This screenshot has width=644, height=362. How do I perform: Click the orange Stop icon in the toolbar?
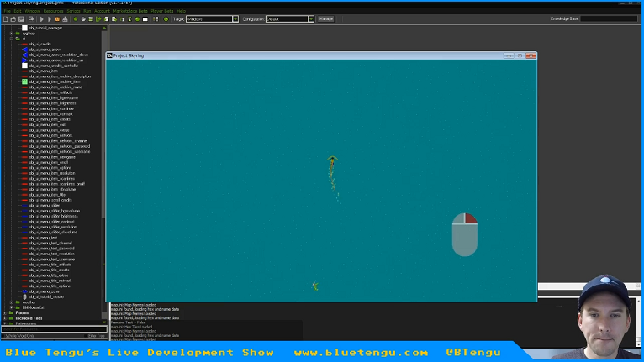[x=57, y=19]
